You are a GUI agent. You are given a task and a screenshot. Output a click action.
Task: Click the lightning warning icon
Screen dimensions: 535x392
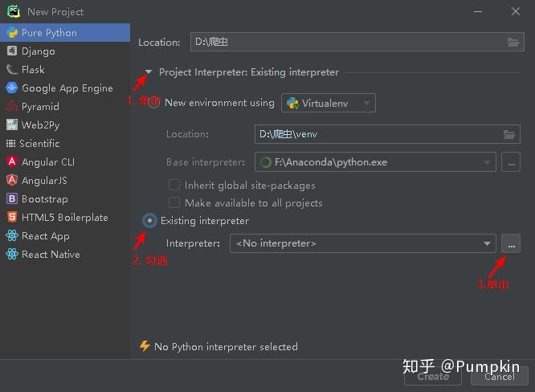coord(145,346)
